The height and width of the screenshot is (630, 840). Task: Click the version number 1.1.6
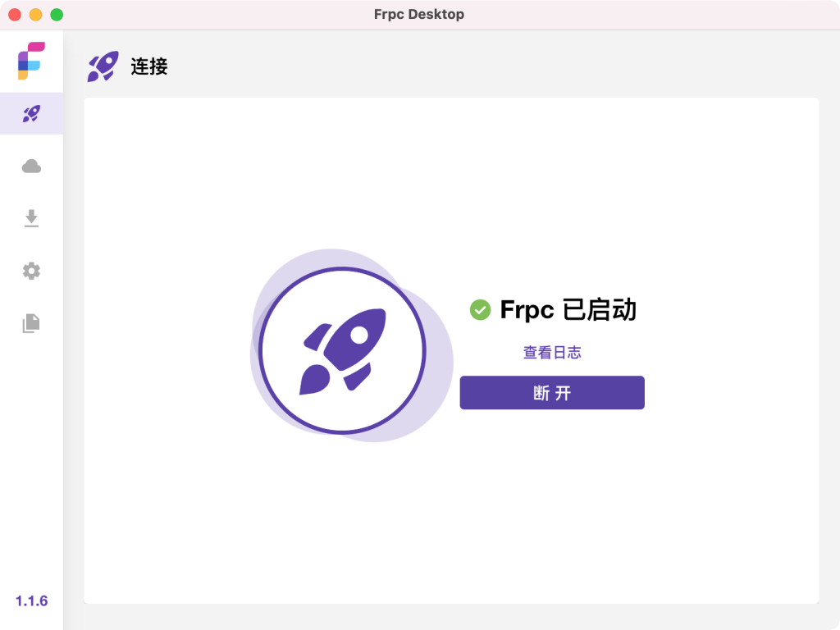[x=32, y=601]
